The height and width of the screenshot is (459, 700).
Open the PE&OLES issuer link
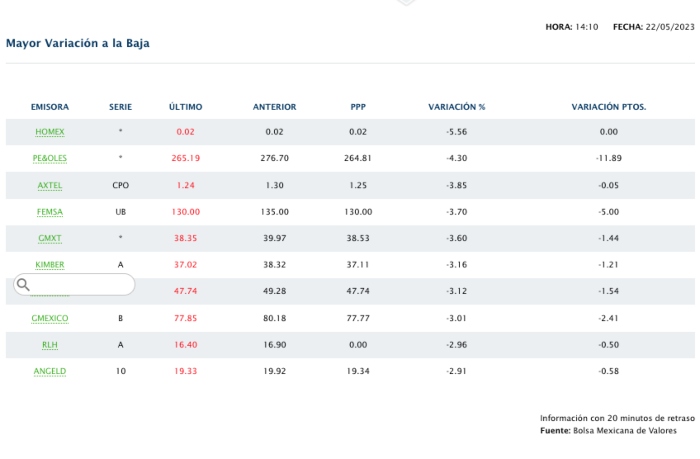point(50,158)
